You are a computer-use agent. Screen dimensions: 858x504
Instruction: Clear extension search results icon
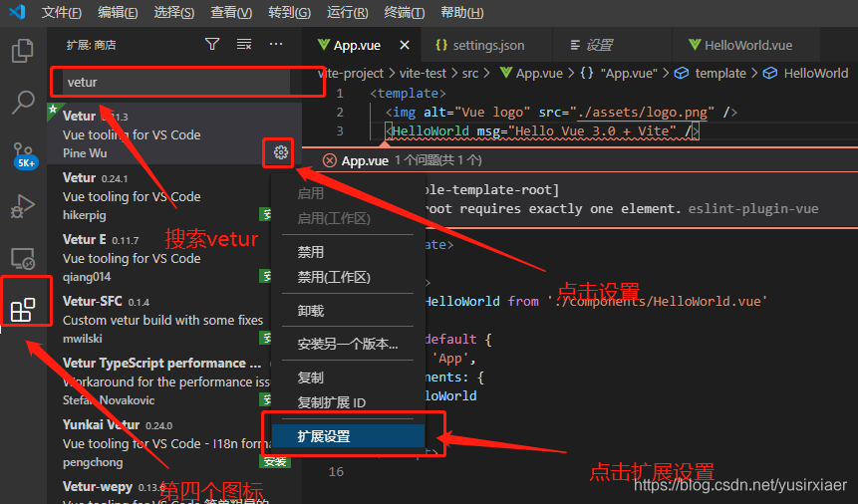[x=244, y=44]
